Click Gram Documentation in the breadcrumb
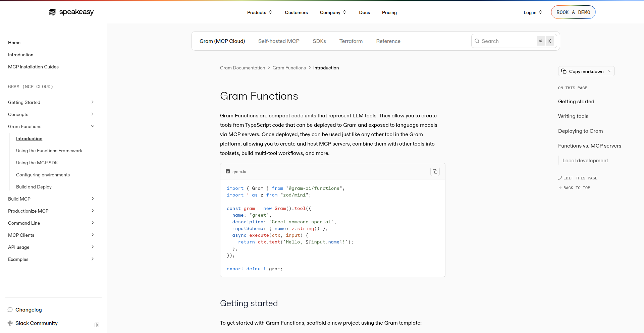The width and height of the screenshot is (644, 333). point(242,68)
